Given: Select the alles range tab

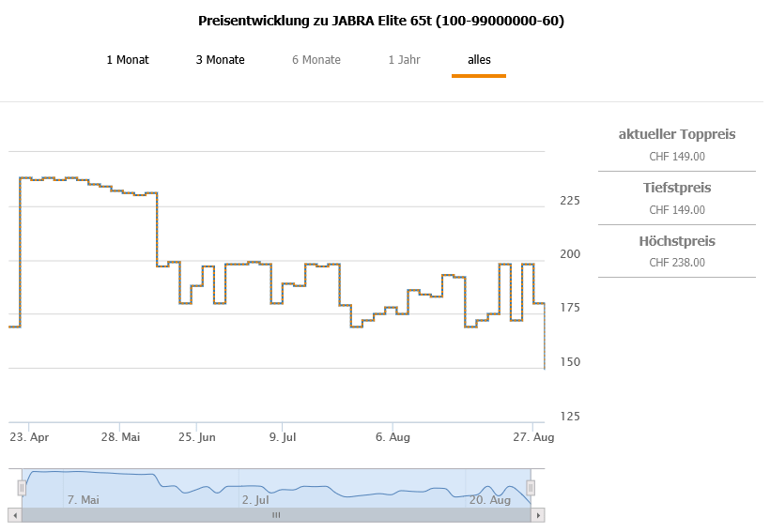Looking at the screenshot, I should [x=479, y=60].
